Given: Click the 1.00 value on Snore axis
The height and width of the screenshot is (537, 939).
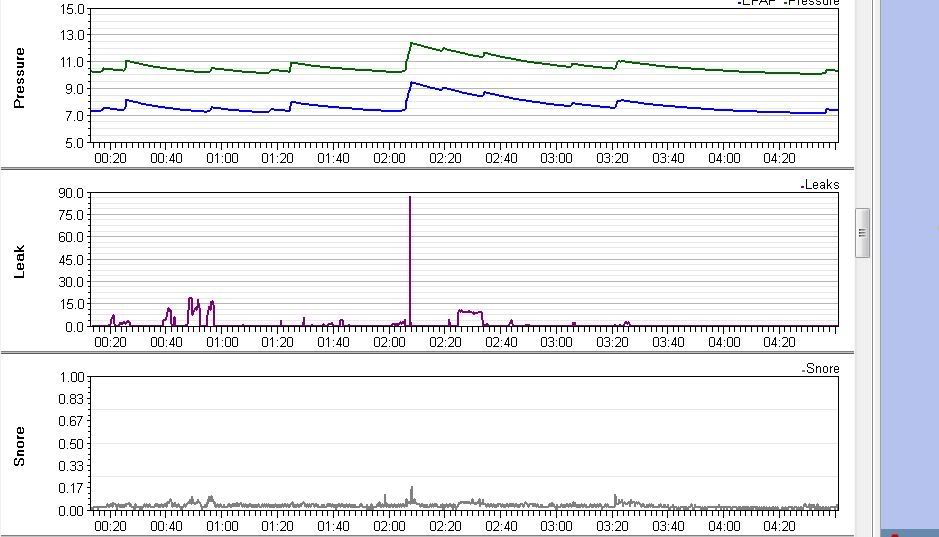Looking at the screenshot, I should pos(70,377).
